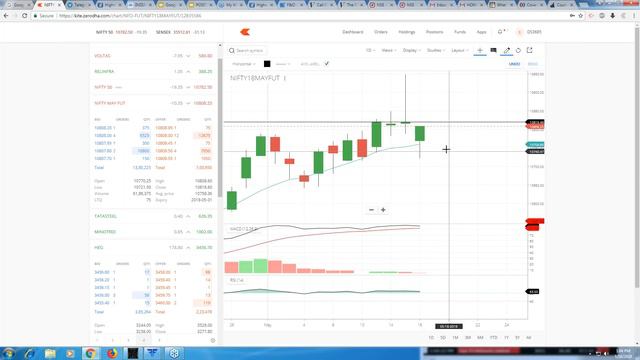Open Internet Explorer from the taskbar
This screenshot has width=640, height=360.
coord(29,353)
